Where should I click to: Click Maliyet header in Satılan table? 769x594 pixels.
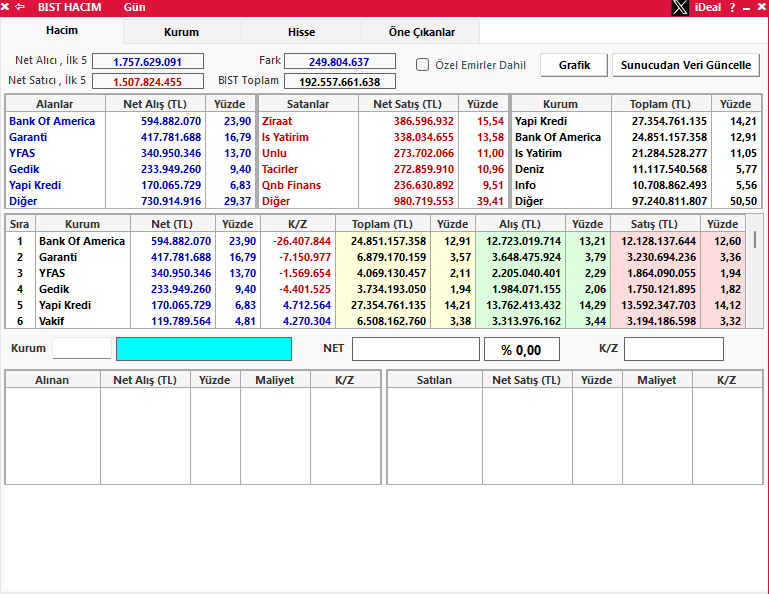[x=657, y=380]
